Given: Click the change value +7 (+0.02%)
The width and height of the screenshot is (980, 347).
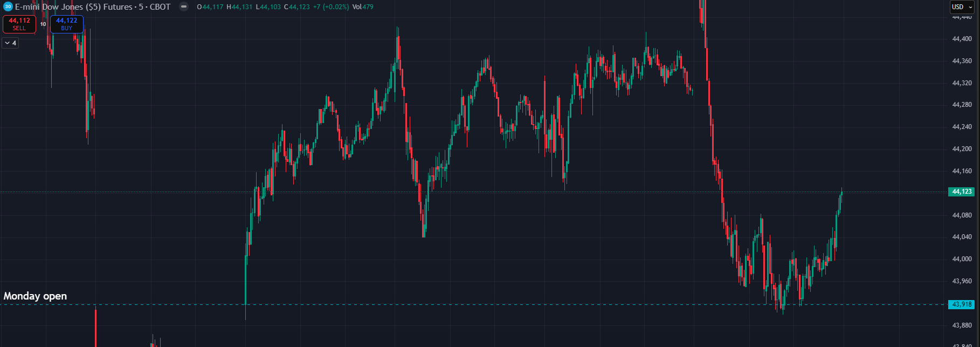Looking at the screenshot, I should [331, 7].
